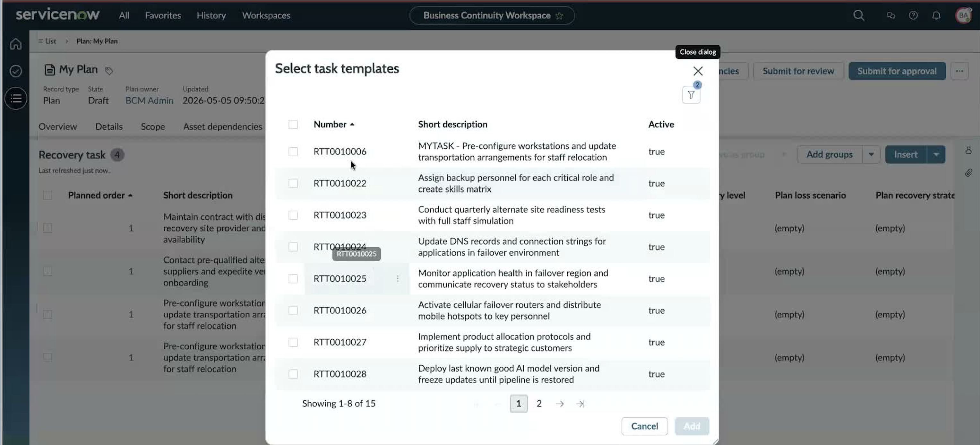Check the RTT0010023 template row
This screenshot has width=980, height=445.
tap(293, 215)
